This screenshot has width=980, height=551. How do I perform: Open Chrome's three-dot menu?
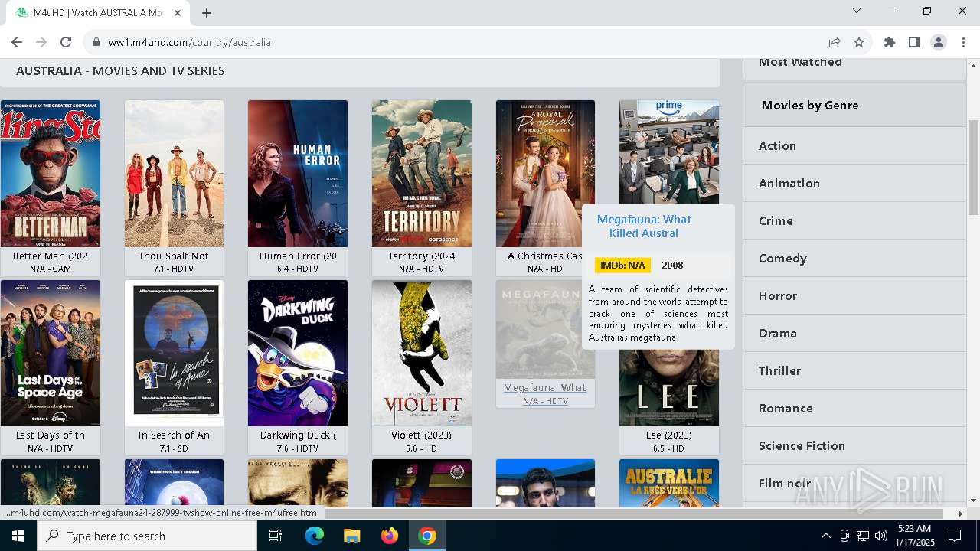tap(963, 42)
